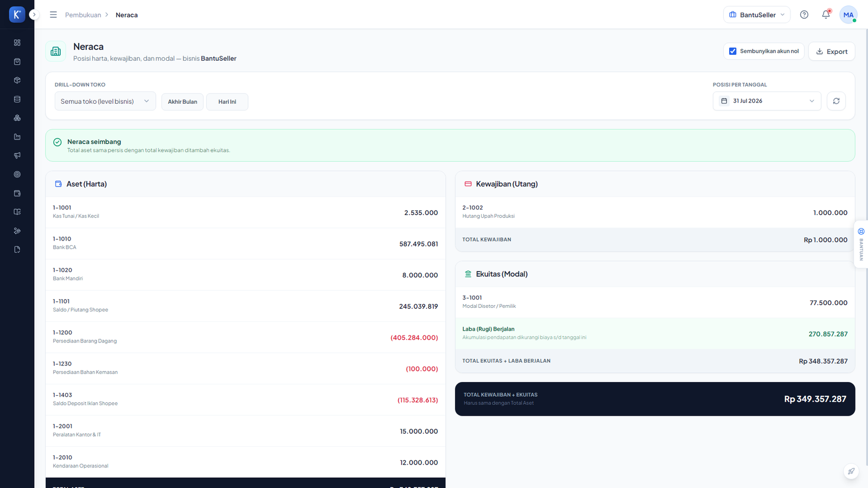View notifications via bell icon
Image resolution: width=868 pixels, height=488 pixels.
[x=826, y=15]
